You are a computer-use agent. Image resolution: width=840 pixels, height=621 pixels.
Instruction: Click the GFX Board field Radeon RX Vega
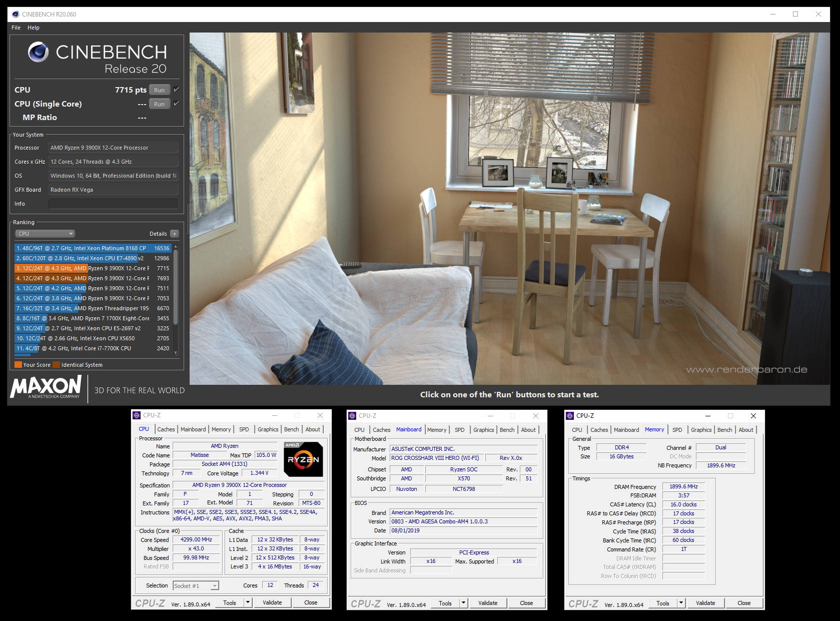tap(114, 190)
